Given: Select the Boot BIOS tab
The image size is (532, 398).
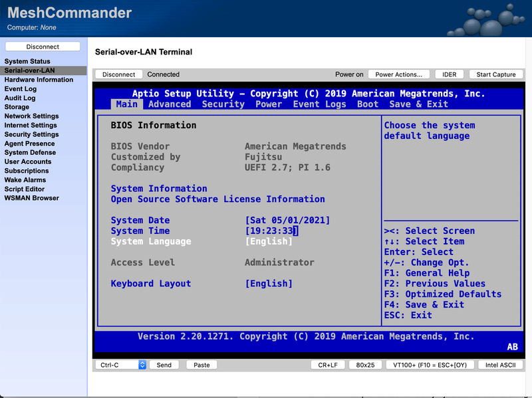Looking at the screenshot, I should point(368,104).
